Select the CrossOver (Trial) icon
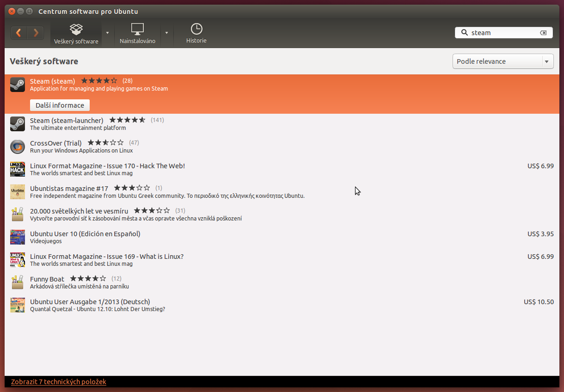Viewport: 564px width, 392px height. point(18,147)
